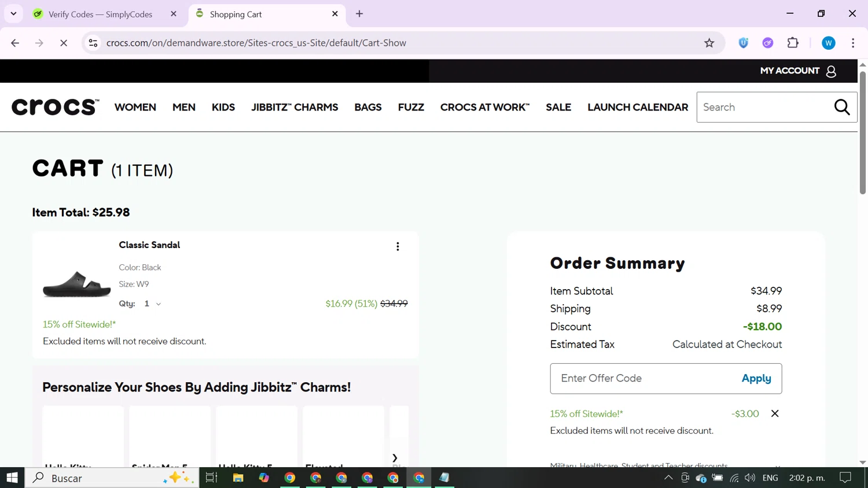Close the Verify Codes tab
Screen dimensions: 868x488
coord(174,14)
